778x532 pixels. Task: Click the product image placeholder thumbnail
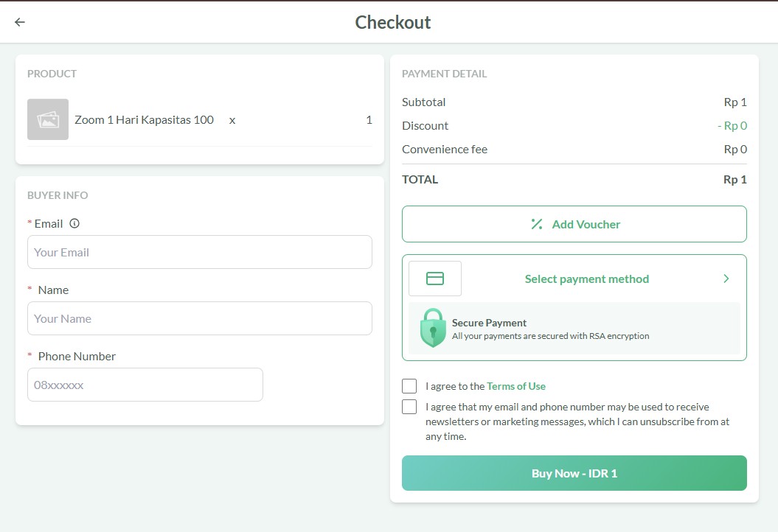click(x=48, y=119)
